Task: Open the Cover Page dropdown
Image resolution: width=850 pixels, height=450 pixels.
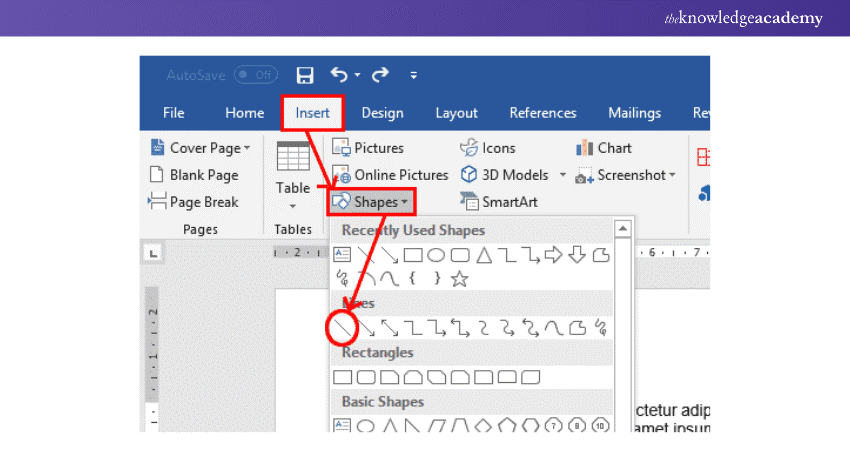Action: coord(200,148)
